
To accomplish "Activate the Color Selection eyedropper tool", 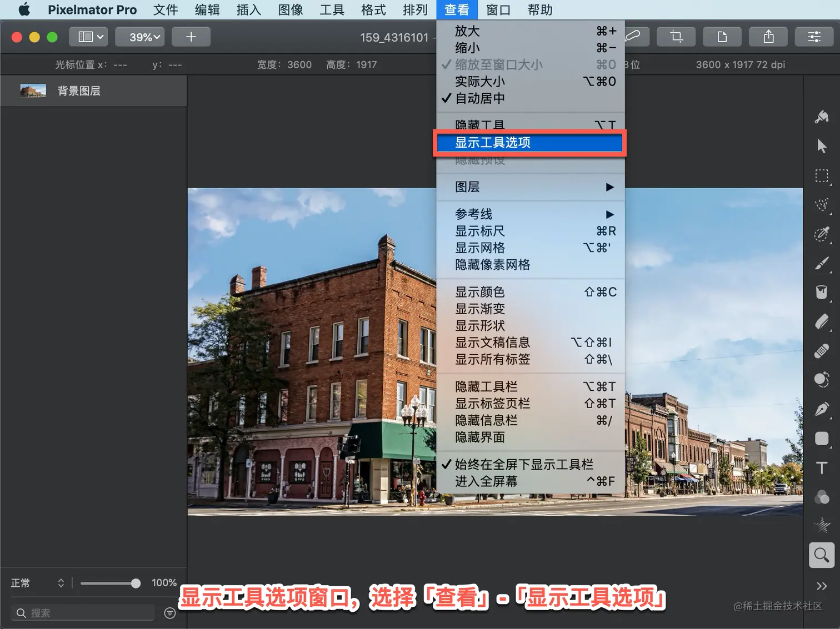I will pyautogui.click(x=822, y=234).
